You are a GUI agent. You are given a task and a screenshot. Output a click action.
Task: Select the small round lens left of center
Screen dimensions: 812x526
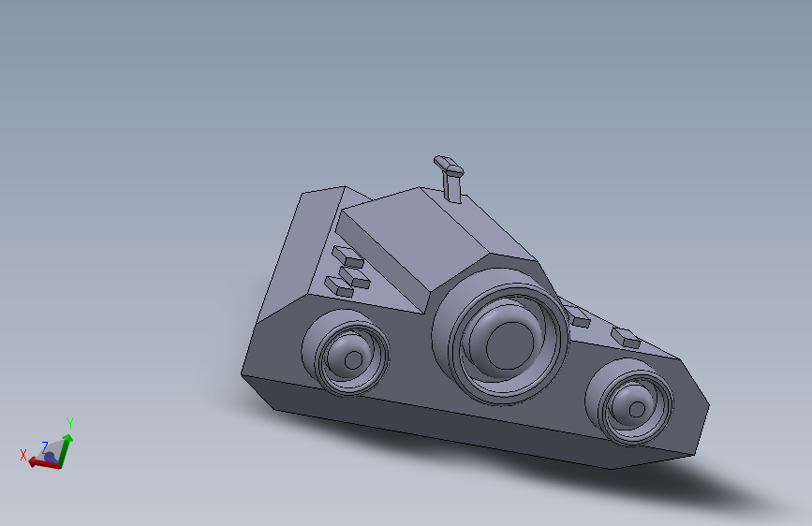coord(346,352)
